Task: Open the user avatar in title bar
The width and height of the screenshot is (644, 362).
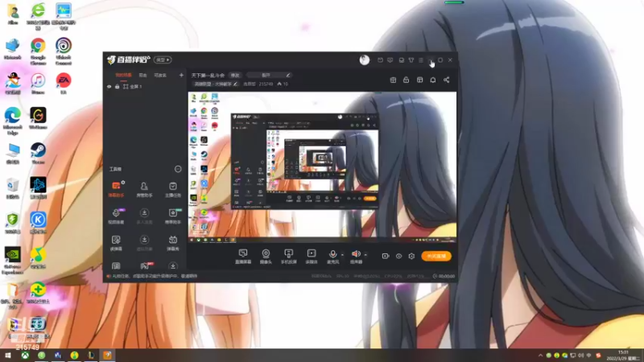Action: coord(365,60)
